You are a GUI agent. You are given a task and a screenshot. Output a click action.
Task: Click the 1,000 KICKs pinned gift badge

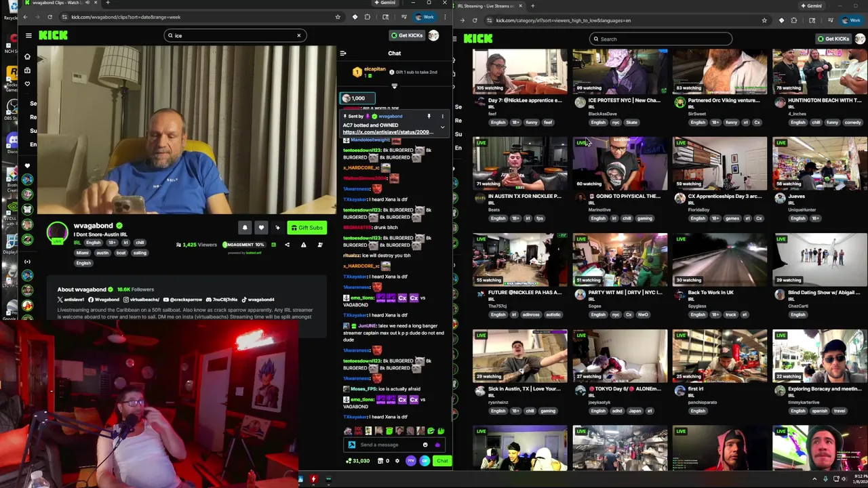[x=357, y=98]
